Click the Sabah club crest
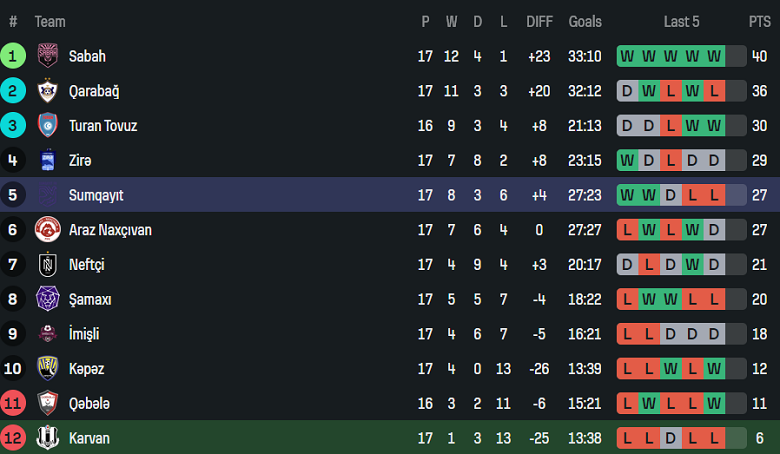The width and height of the screenshot is (780, 454). [x=48, y=56]
